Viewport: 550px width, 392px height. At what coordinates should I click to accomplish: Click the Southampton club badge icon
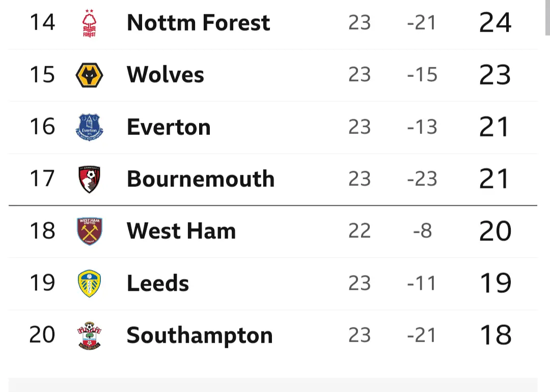(90, 335)
